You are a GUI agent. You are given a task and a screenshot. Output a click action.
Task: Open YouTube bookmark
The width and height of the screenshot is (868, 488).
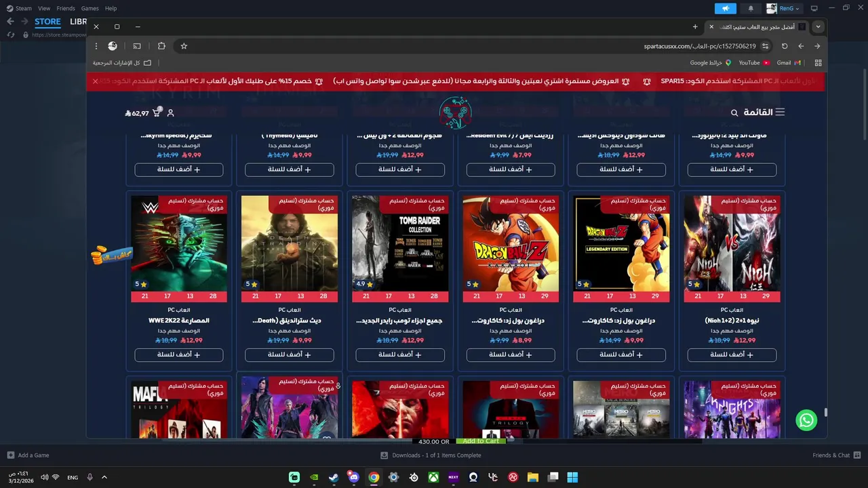click(754, 63)
